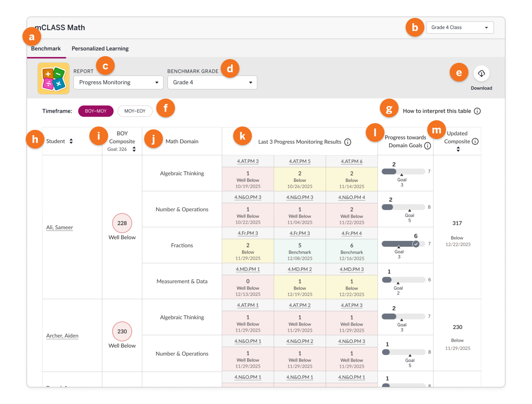Click the Download cloud icon
This screenshot has width=532, height=404.
pyautogui.click(x=481, y=73)
